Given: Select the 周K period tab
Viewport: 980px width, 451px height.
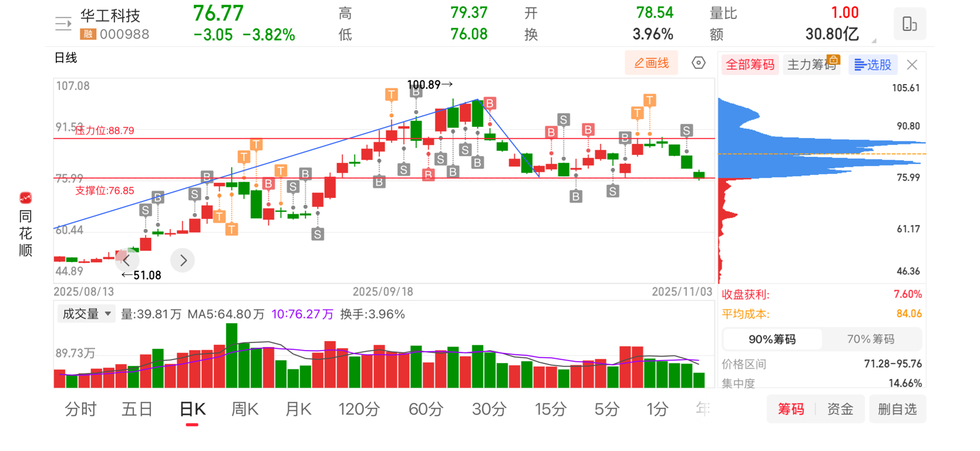Looking at the screenshot, I should [245, 409].
